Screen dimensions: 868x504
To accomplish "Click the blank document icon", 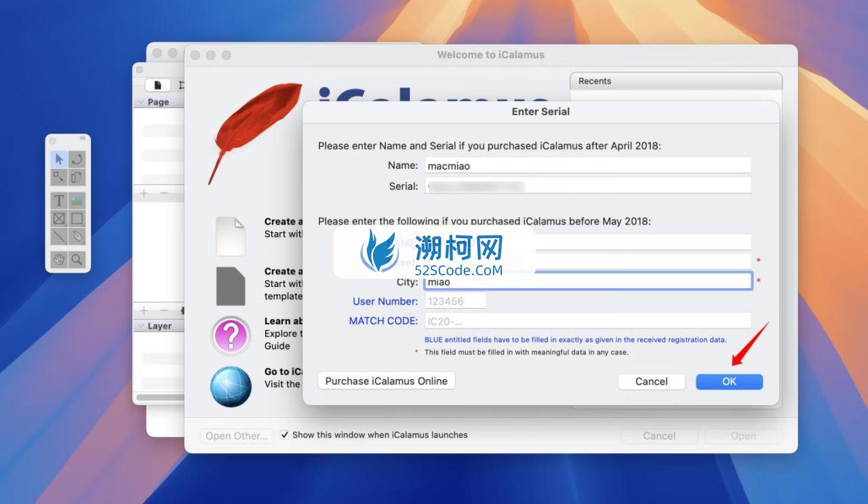I will coord(231,236).
